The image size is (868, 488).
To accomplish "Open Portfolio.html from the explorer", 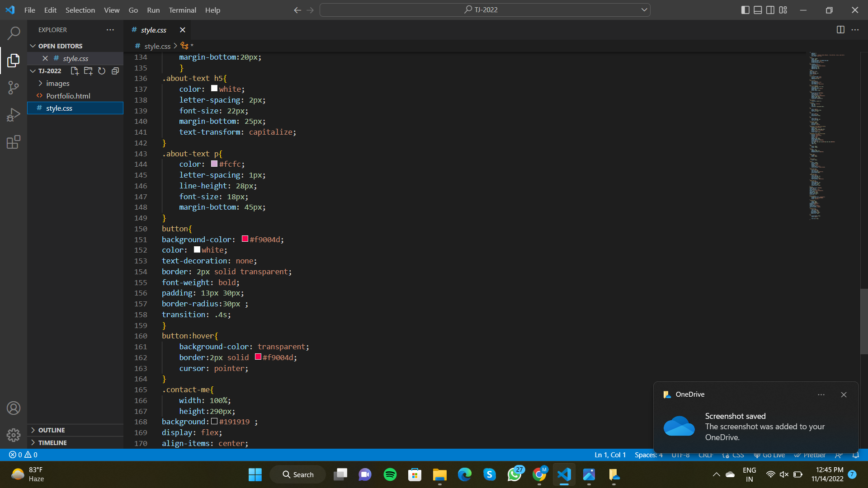I will (x=68, y=96).
